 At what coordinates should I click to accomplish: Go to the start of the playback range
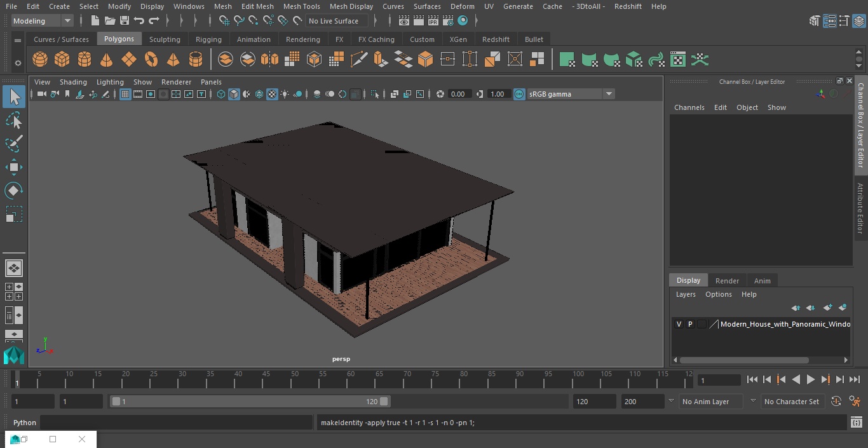point(752,379)
